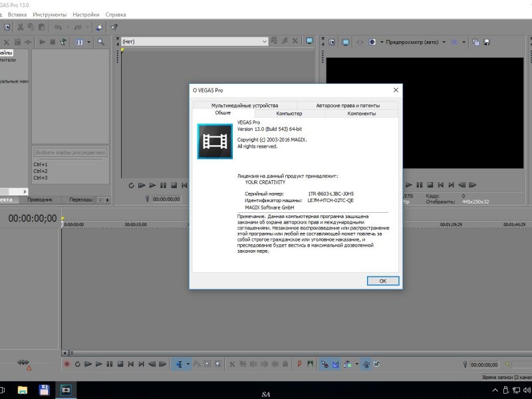
Task: Click Stop Preview in Project Media toolbar
Action: coord(53,42)
